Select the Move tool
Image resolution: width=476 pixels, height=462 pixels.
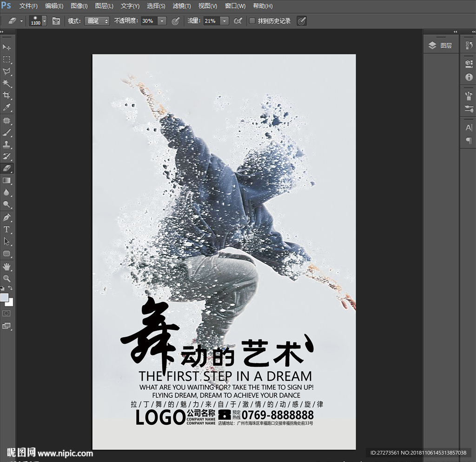[7, 48]
